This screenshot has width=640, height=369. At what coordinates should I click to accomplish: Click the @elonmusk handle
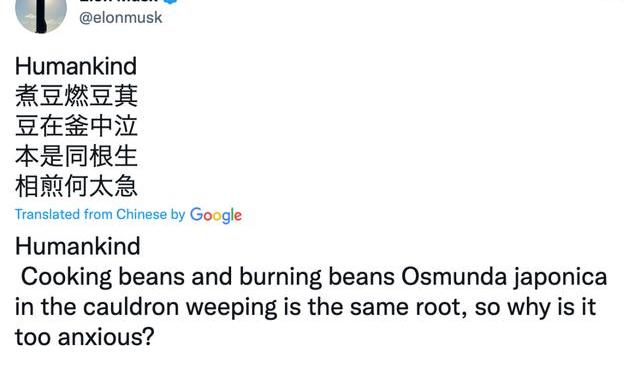pyautogui.click(x=121, y=18)
